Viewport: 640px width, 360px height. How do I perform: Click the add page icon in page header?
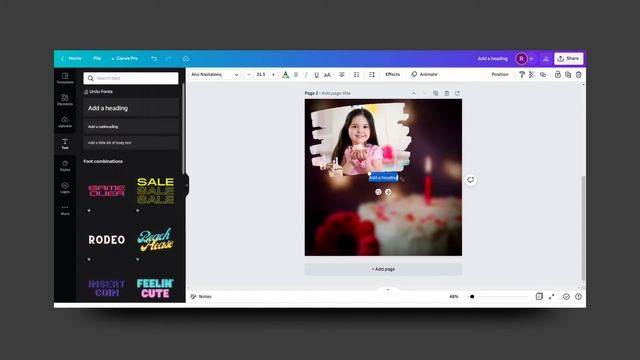pyautogui.click(x=457, y=93)
